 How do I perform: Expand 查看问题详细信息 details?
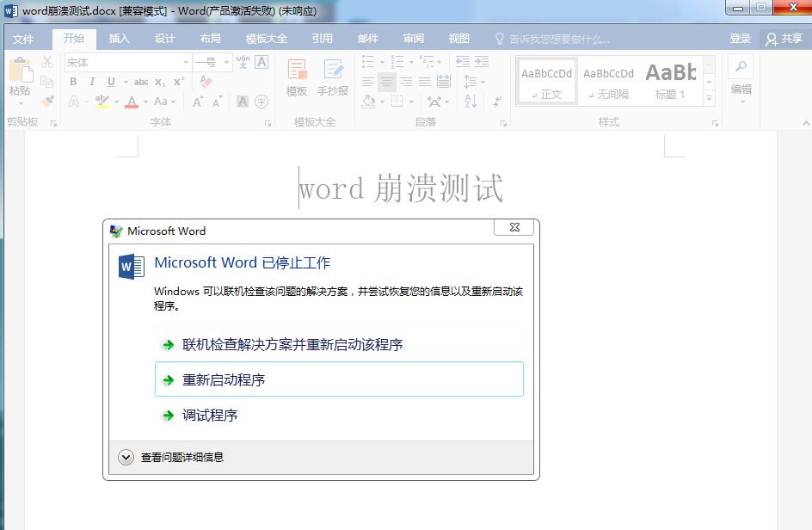171,457
